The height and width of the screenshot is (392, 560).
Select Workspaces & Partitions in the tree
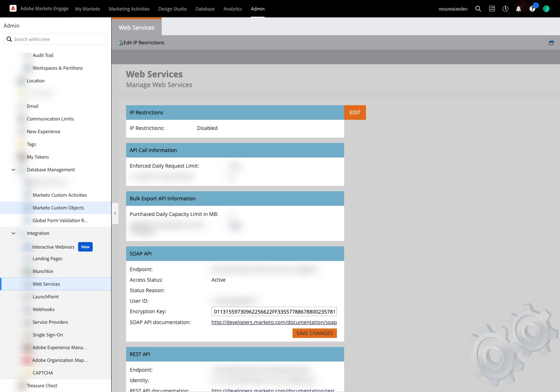(58, 68)
